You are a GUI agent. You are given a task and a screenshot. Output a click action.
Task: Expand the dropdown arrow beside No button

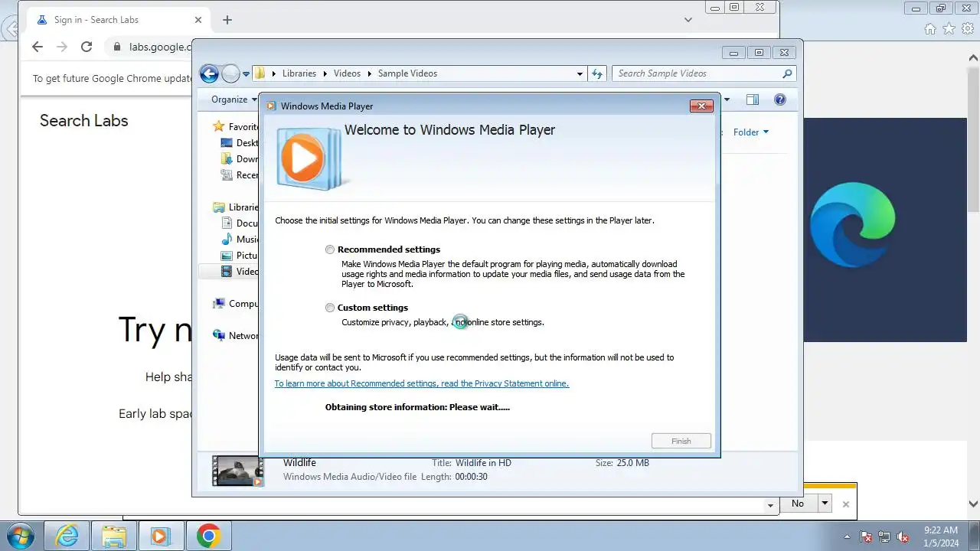click(x=825, y=504)
